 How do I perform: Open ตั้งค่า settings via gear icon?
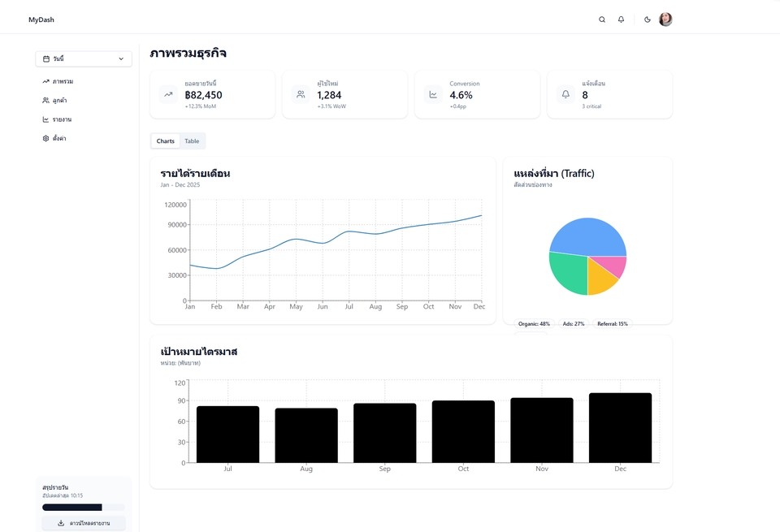pyautogui.click(x=46, y=138)
